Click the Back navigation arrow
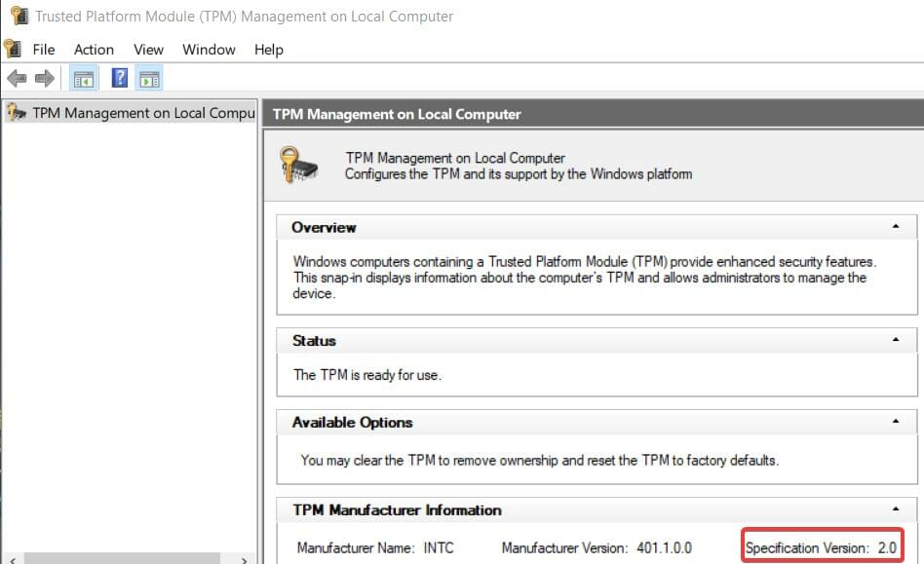This screenshot has width=924, height=564. click(x=15, y=78)
